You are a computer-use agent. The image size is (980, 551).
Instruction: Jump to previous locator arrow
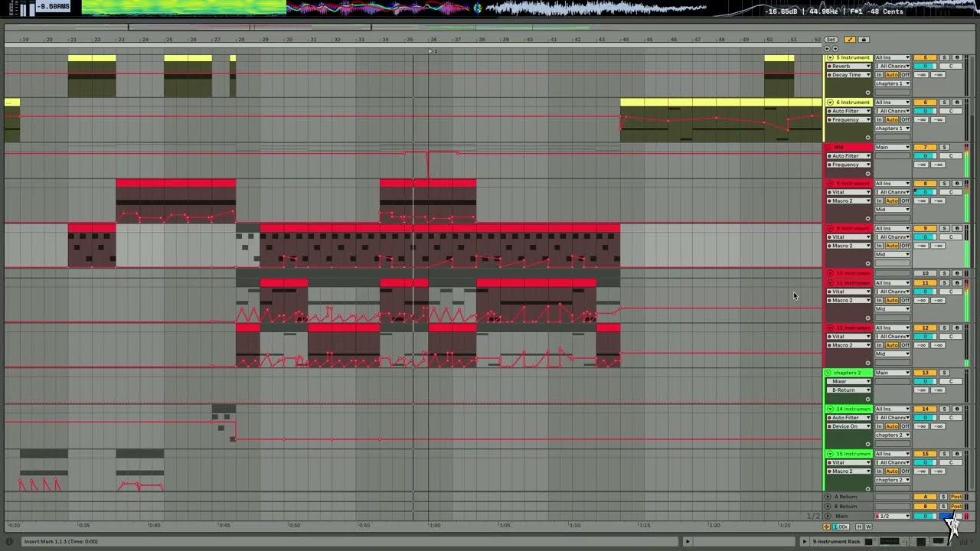click(x=828, y=48)
